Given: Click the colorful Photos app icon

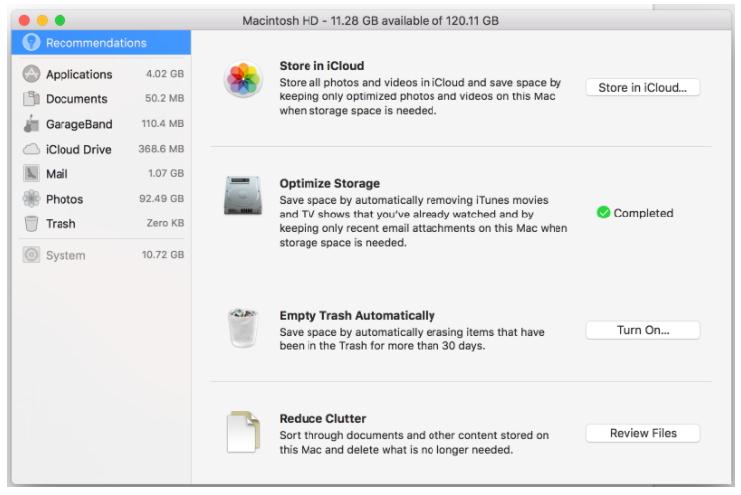Looking at the screenshot, I should (x=243, y=79).
